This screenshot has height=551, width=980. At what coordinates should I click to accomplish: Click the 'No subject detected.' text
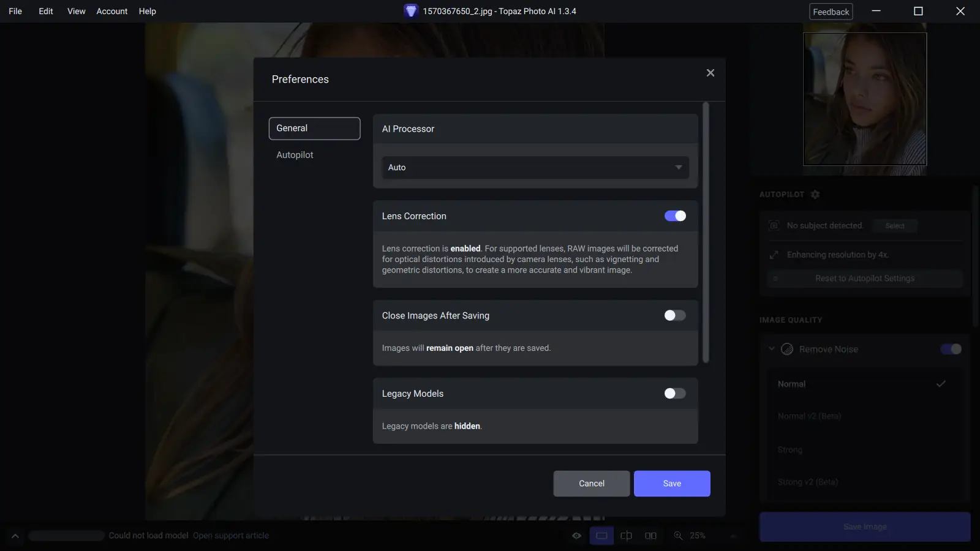[x=825, y=226]
